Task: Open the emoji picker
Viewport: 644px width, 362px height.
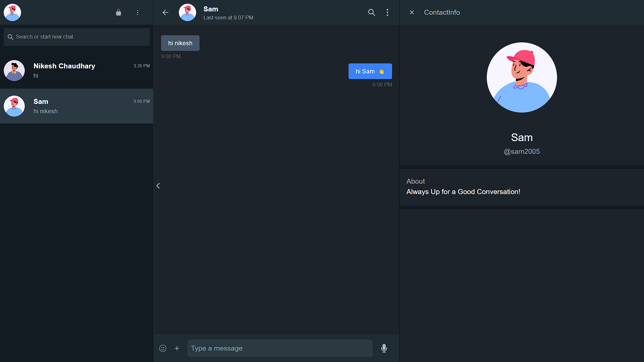Action: pyautogui.click(x=163, y=348)
